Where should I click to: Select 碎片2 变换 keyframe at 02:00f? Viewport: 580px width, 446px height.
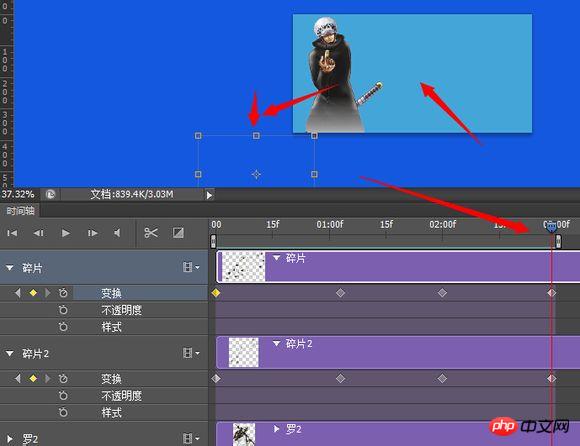click(x=442, y=378)
